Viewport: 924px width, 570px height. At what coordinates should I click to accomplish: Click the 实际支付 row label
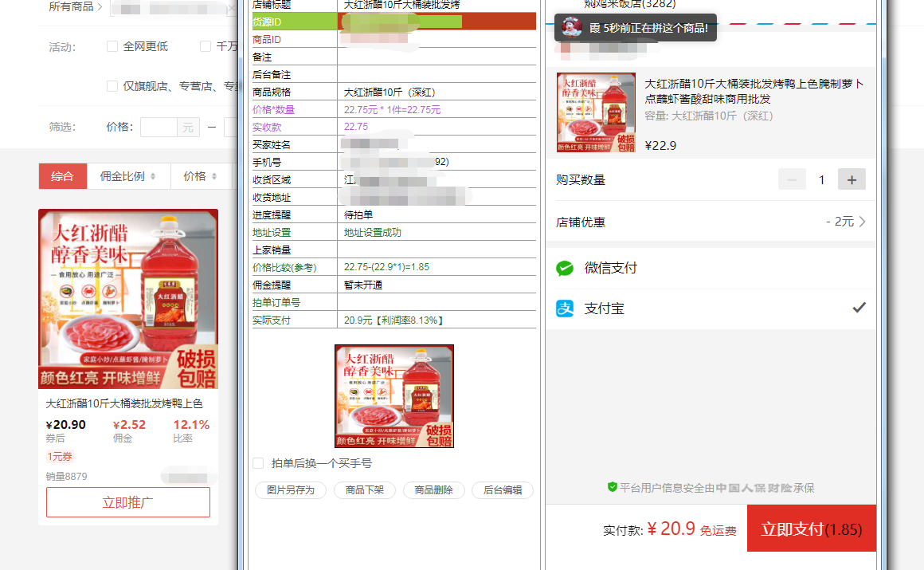click(x=272, y=320)
